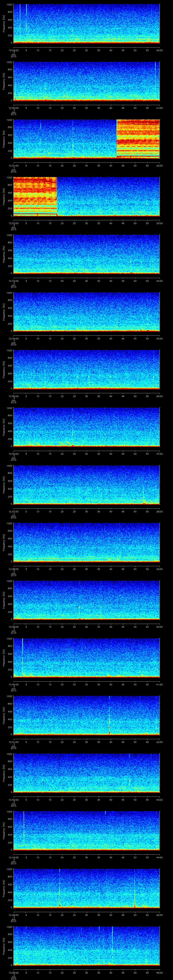173x980 pixels.
Task: Click the 12:29:00 start time label
Action: tap(13, 50)
